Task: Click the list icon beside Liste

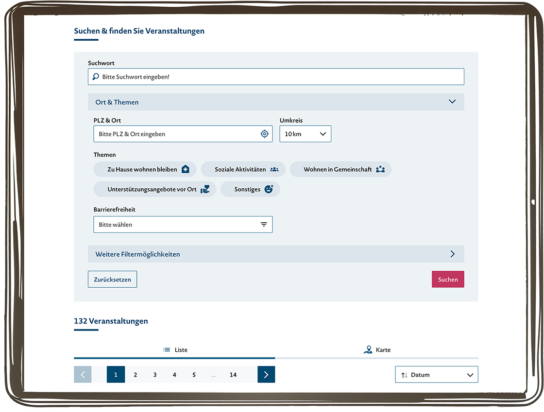Action: point(167,350)
